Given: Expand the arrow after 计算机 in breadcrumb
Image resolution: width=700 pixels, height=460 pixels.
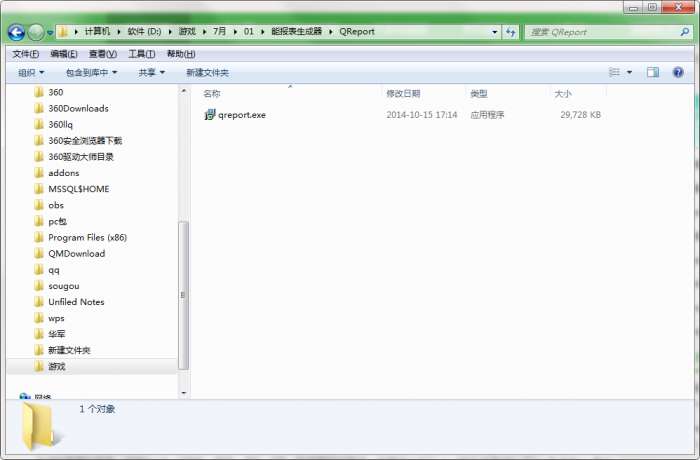Looking at the screenshot, I should tap(119, 32).
